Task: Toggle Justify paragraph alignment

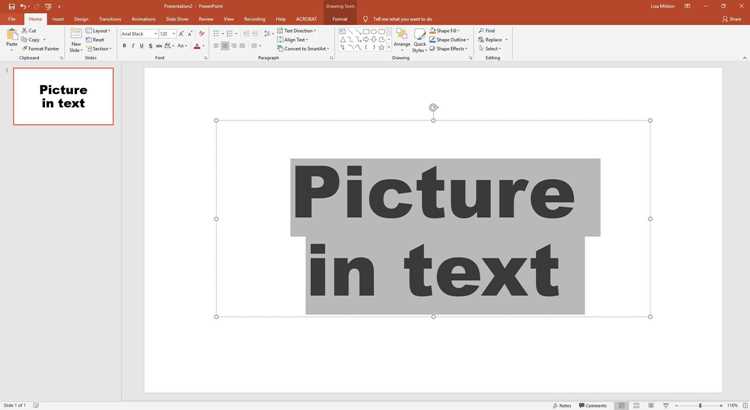Action: point(242,46)
